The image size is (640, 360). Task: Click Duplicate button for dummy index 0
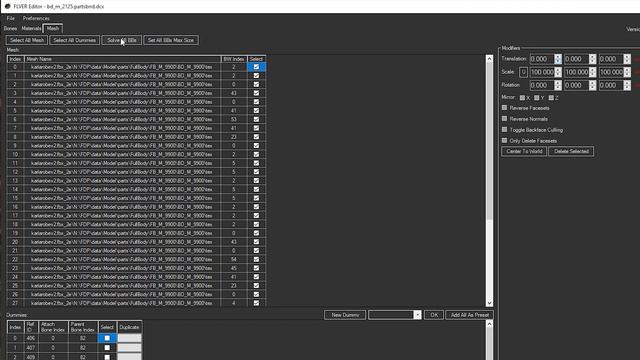click(x=129, y=338)
